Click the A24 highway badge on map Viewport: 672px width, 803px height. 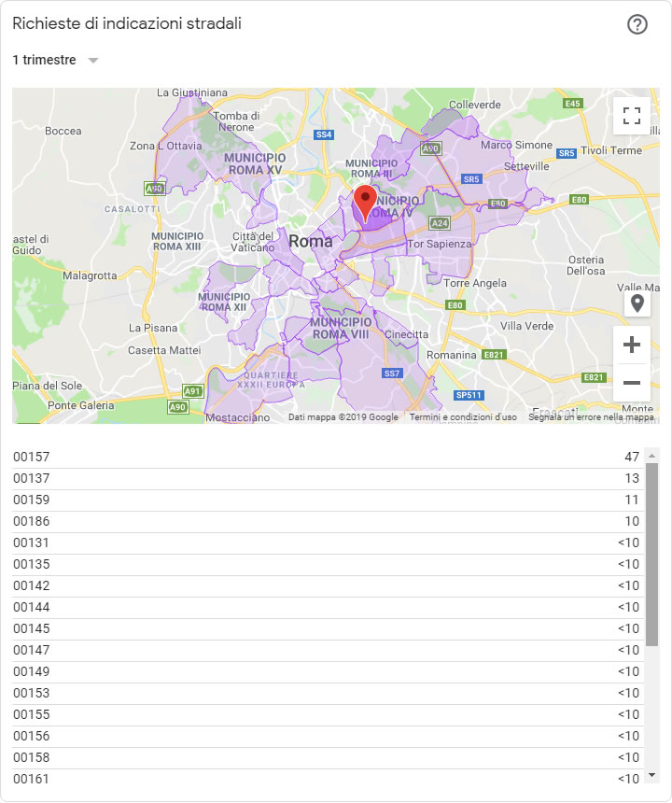click(x=441, y=223)
